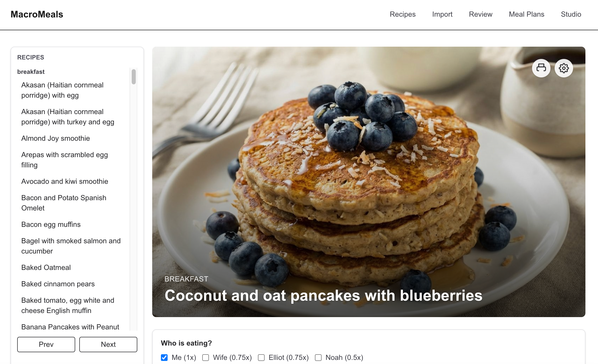Click the Prev button
598x364 pixels.
click(46, 344)
